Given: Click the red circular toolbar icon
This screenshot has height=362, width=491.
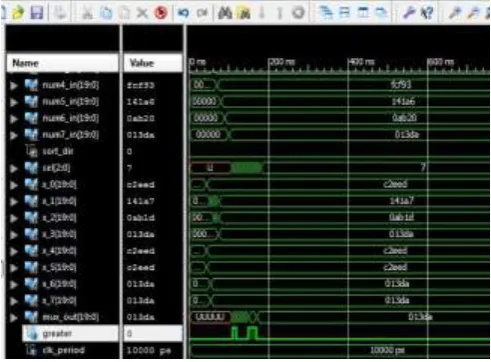Looking at the screenshot, I should pos(161,13).
